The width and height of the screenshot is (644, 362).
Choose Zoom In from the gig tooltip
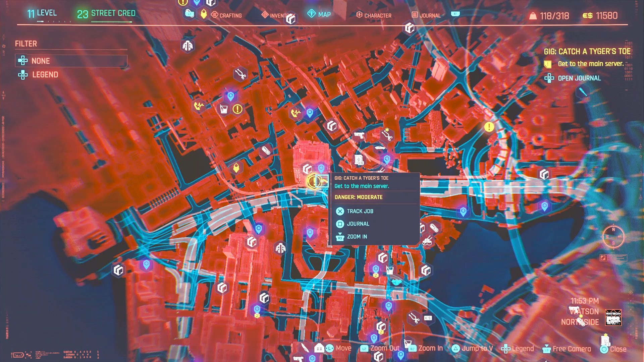pyautogui.click(x=352, y=237)
